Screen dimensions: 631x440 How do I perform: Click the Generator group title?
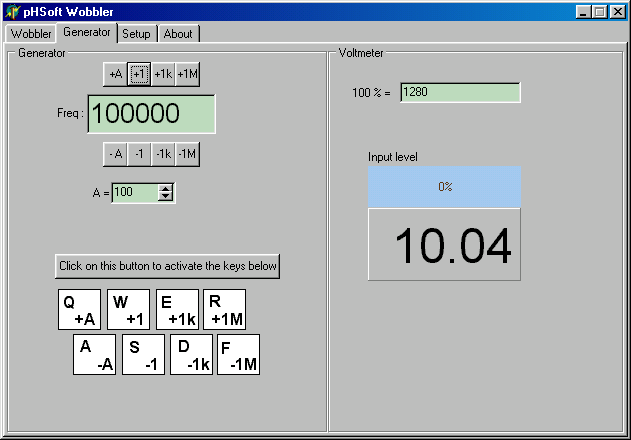tap(41, 53)
